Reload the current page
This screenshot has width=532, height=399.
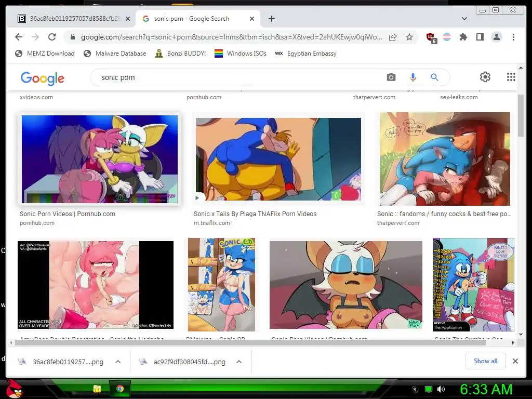pyautogui.click(x=52, y=37)
